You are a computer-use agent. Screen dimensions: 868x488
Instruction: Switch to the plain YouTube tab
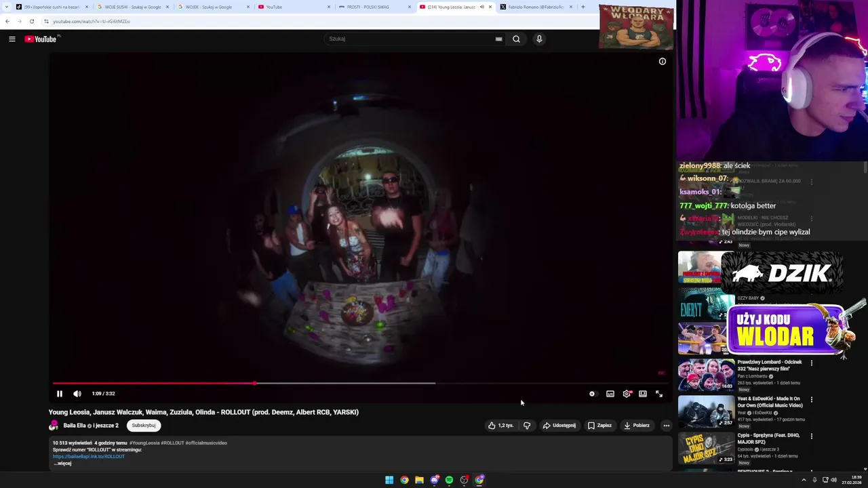coord(294,7)
